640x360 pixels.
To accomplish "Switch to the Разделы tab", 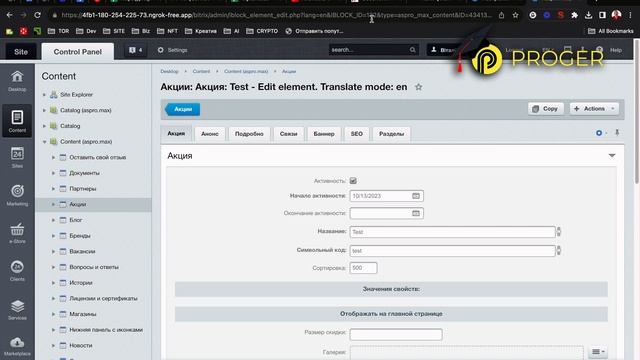I will coord(391,134).
